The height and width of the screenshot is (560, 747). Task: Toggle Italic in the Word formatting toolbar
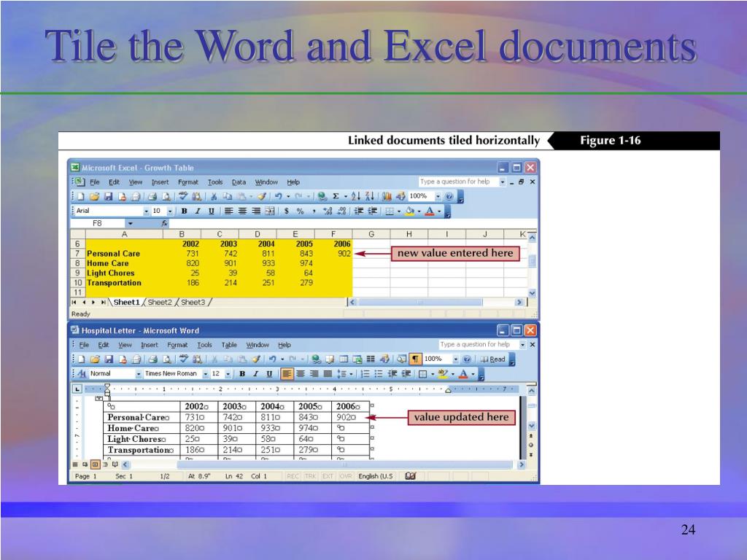tap(255, 374)
